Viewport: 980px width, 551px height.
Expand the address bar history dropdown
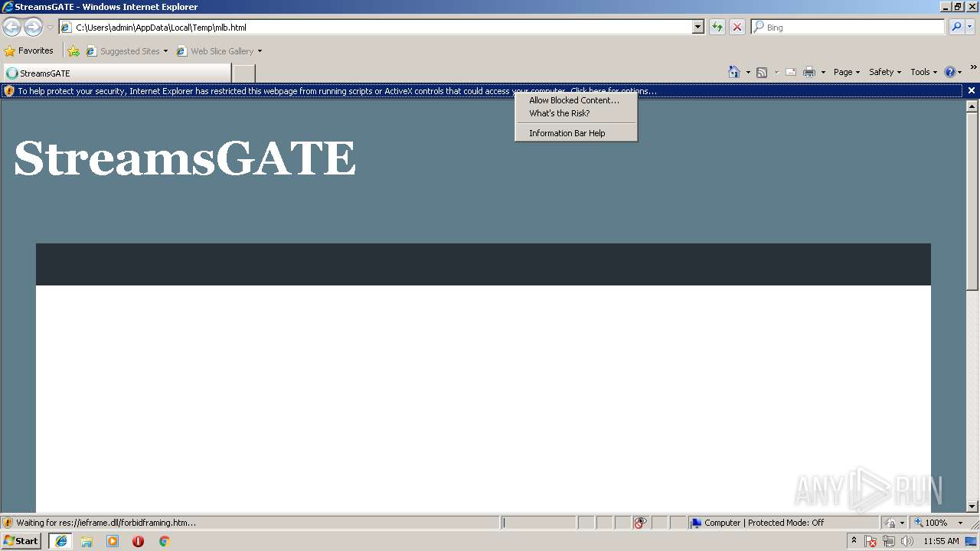pos(698,28)
